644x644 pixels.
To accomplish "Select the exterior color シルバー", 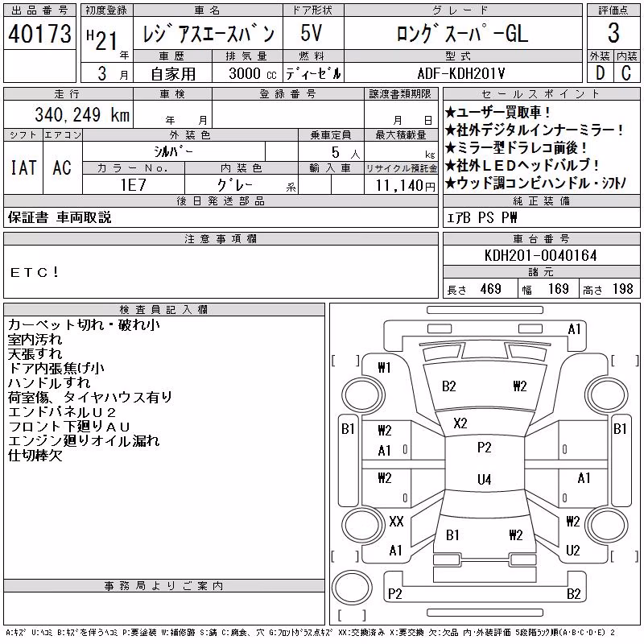I will 173,151.
